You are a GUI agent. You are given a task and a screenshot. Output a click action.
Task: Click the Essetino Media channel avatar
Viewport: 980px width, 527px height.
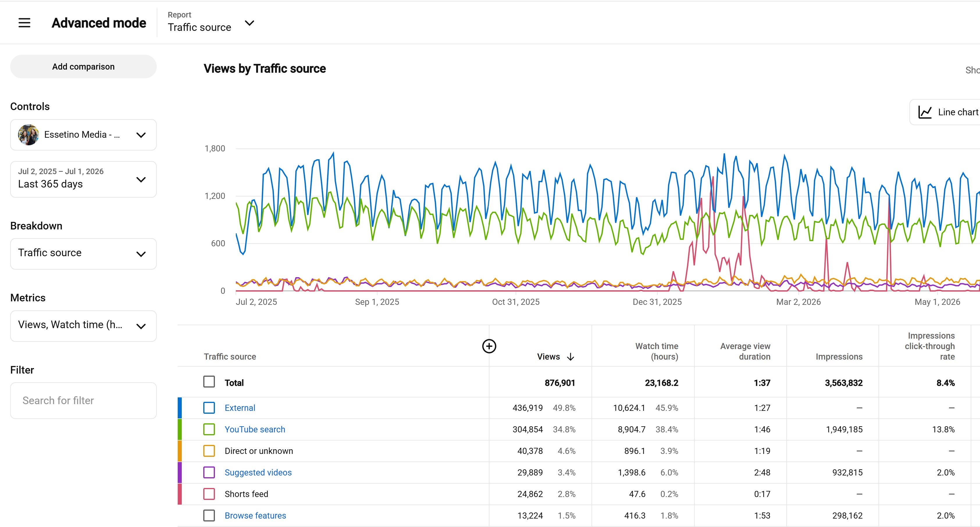tap(28, 135)
